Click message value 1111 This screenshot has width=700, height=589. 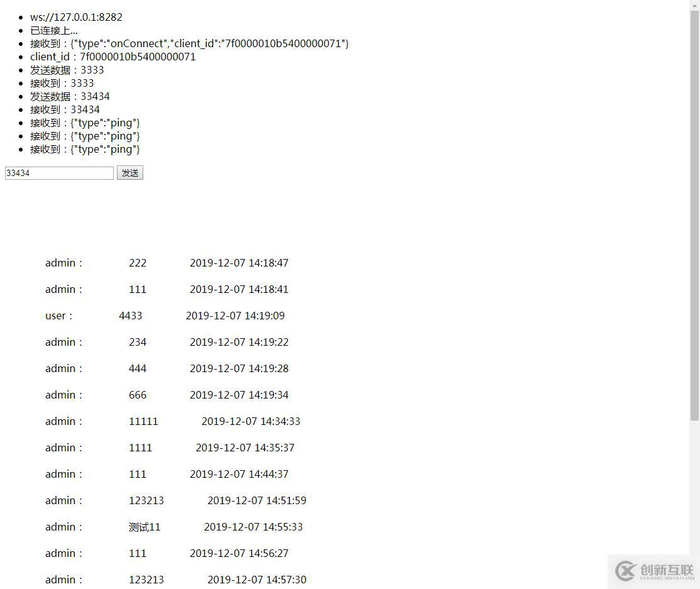[141, 448]
